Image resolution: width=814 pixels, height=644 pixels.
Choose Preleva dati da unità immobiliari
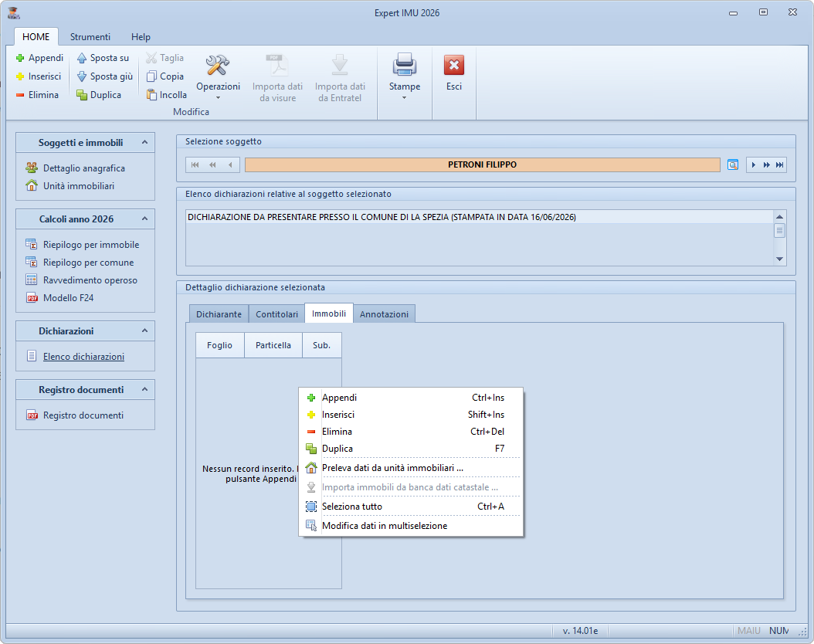[392, 467]
